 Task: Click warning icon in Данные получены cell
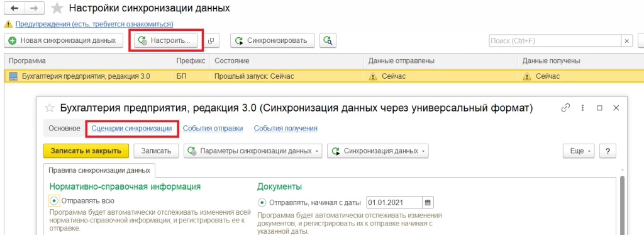click(527, 76)
